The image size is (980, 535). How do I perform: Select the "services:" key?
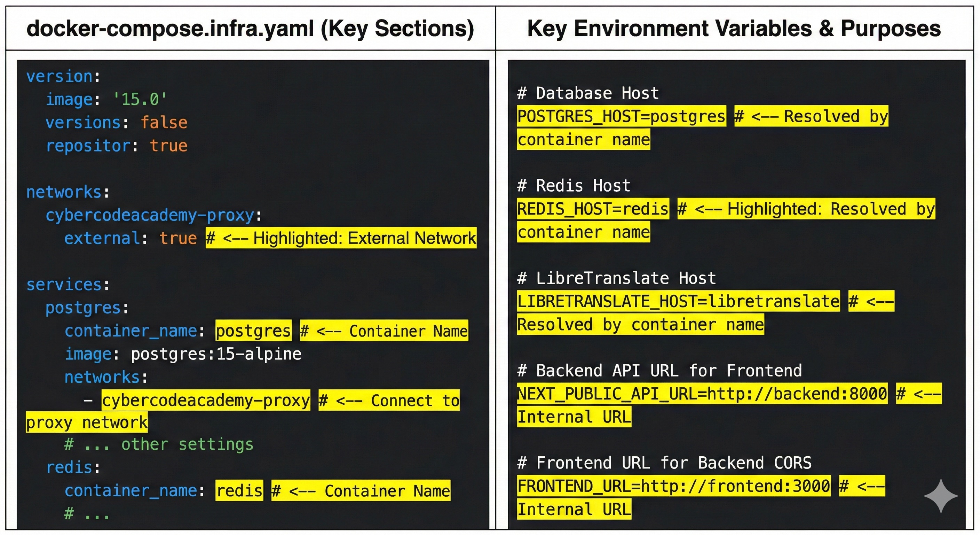tap(68, 285)
